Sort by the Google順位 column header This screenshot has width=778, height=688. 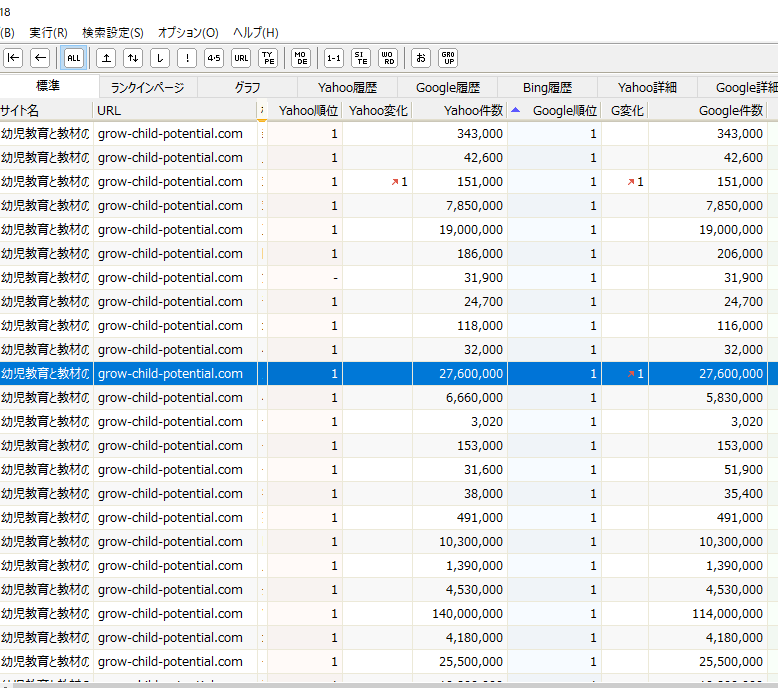click(564, 111)
